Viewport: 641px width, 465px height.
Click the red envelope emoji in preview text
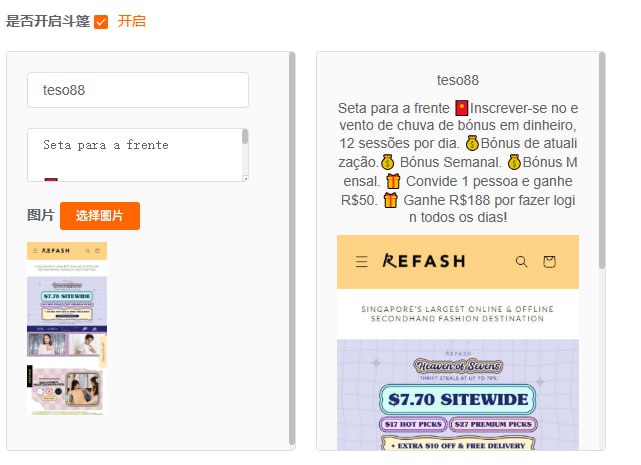pyautogui.click(x=462, y=108)
